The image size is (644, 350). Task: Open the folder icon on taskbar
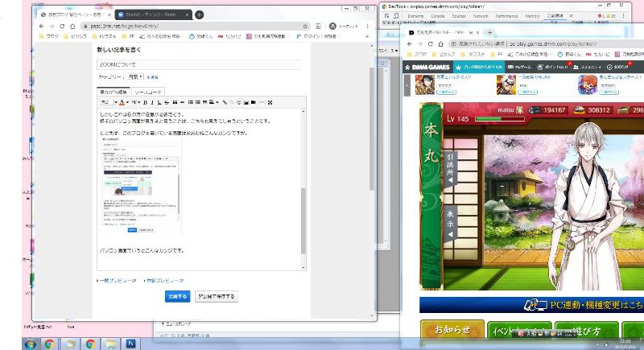click(x=110, y=344)
